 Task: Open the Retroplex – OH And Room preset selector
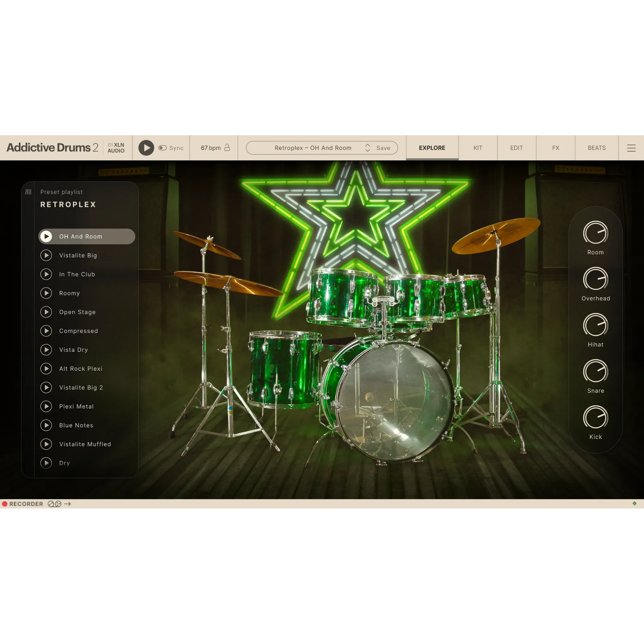pyautogui.click(x=313, y=148)
